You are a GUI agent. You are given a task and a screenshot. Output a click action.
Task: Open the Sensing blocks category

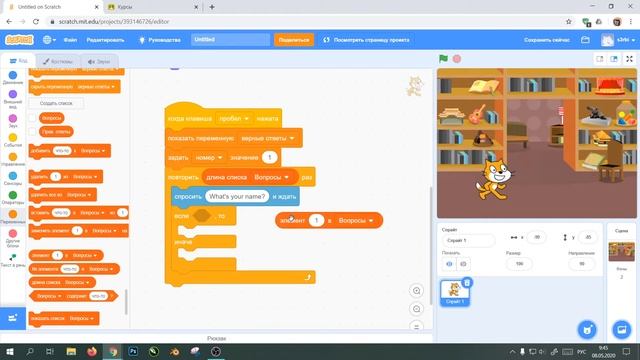pos(13,178)
